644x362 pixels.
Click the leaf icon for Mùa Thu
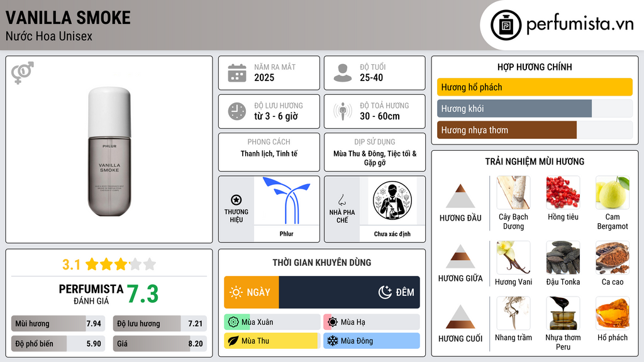[233, 341]
